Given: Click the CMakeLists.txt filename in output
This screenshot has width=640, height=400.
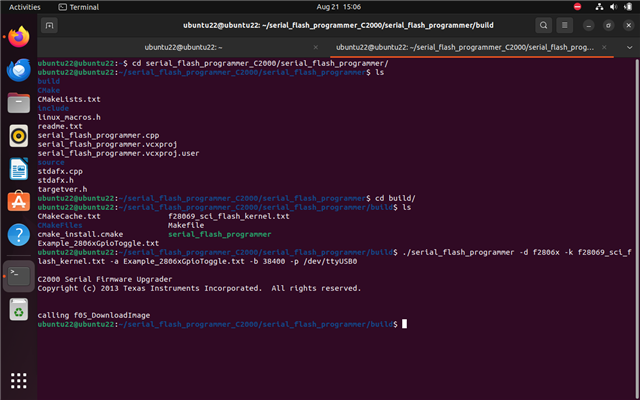Looking at the screenshot, I should coord(69,99).
